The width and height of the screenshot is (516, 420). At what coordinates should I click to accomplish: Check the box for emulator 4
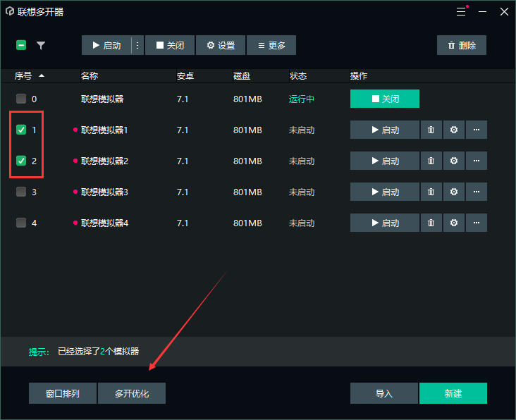[x=21, y=223]
